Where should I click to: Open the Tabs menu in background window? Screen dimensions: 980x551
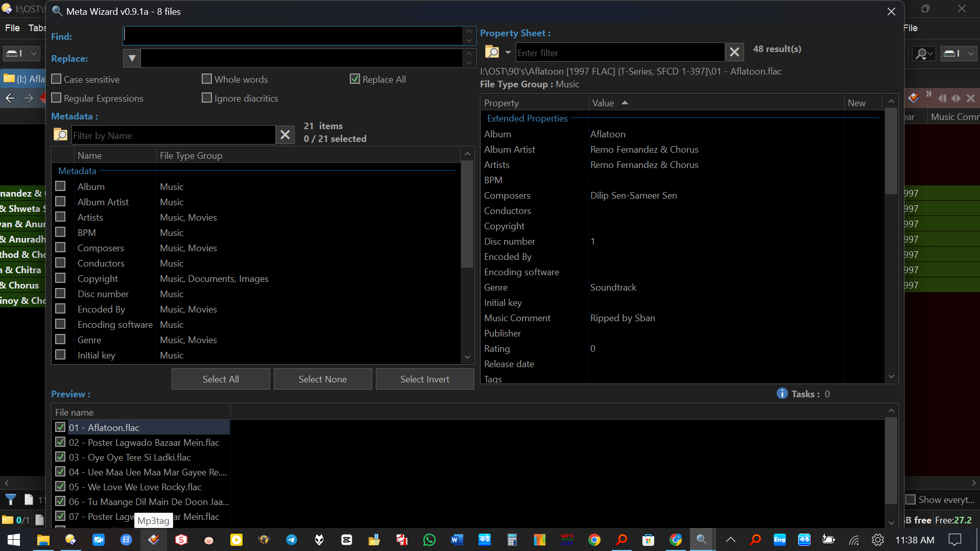click(x=37, y=28)
